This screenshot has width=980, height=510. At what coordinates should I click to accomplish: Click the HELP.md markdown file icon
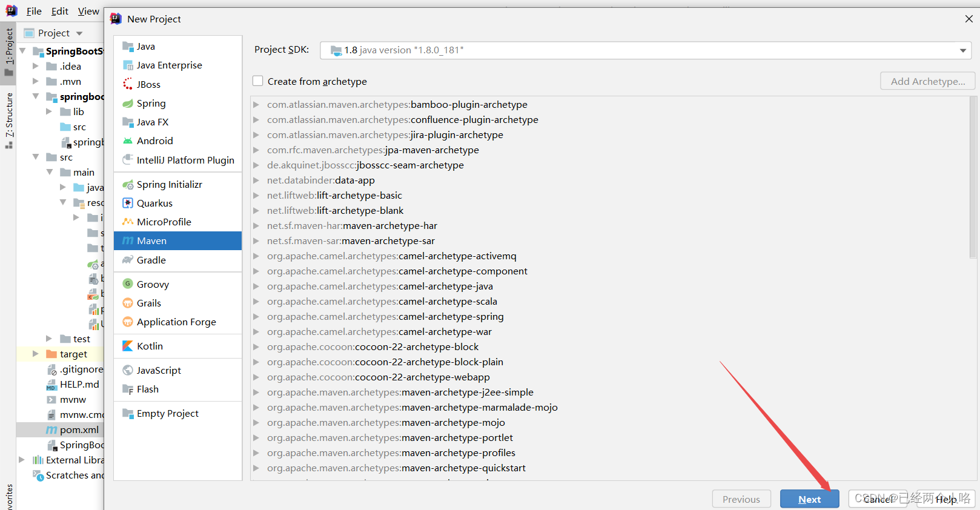[51, 384]
